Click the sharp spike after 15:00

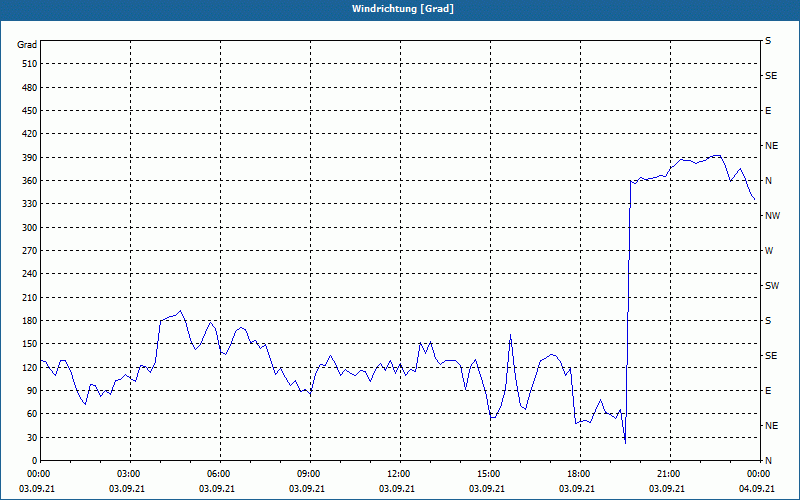tap(510, 335)
